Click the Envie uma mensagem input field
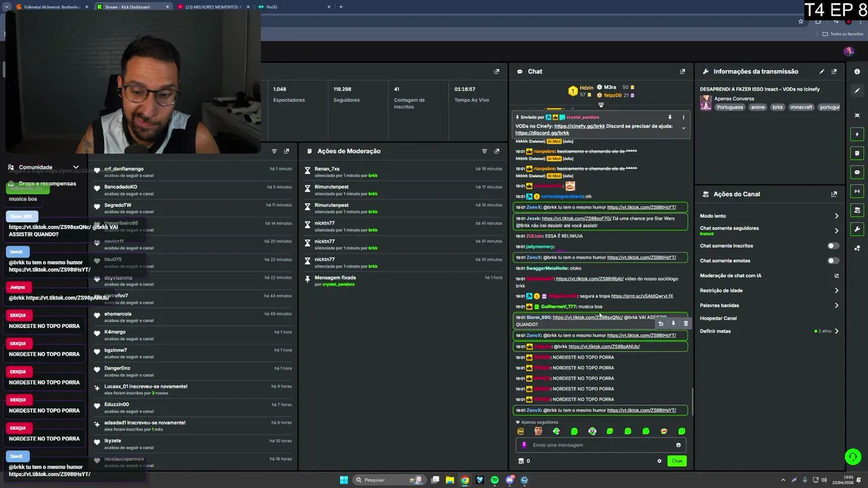Screen dimensions: 868x488 coord(601,445)
